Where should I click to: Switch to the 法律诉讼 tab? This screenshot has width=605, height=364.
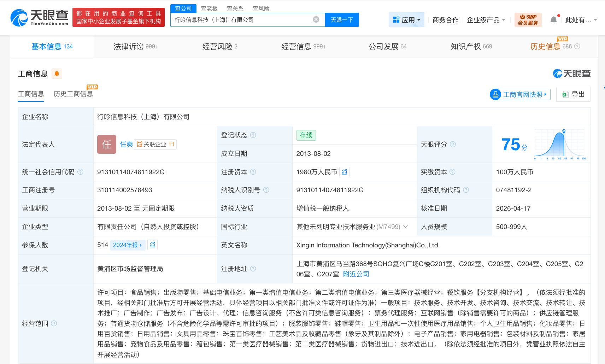coord(136,47)
